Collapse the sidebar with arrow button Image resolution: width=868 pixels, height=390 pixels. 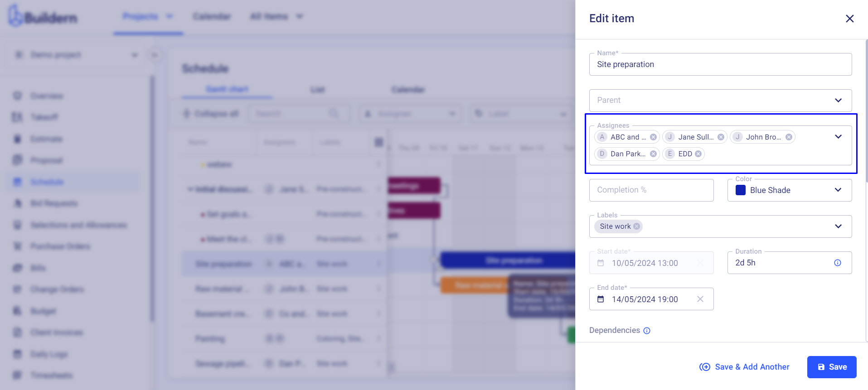click(155, 55)
